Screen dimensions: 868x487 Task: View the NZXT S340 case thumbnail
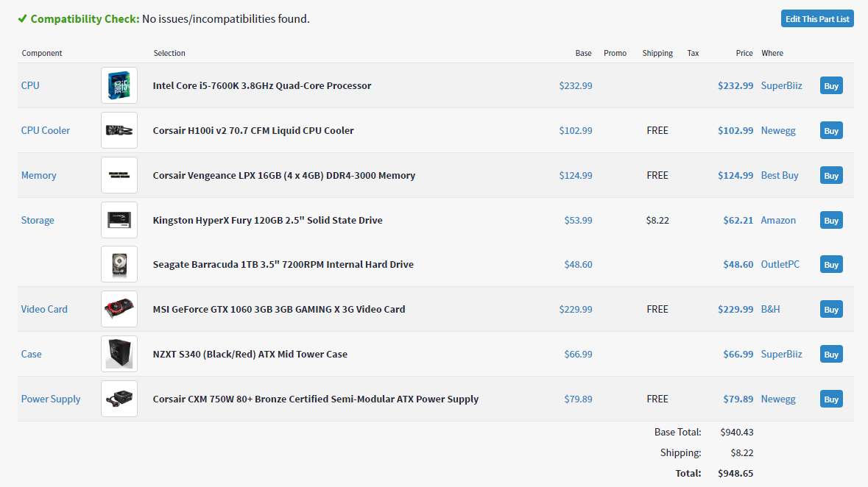[x=119, y=355]
